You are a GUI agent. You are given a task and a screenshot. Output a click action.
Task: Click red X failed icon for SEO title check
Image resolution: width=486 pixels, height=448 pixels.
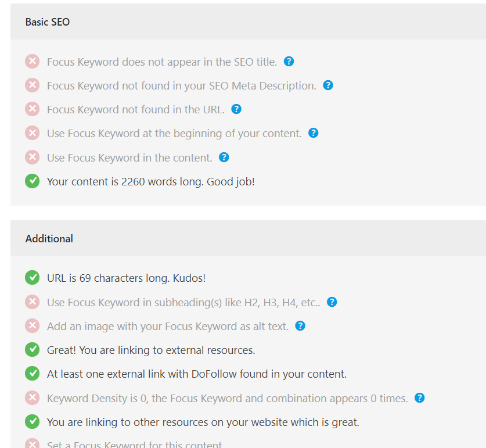click(33, 62)
